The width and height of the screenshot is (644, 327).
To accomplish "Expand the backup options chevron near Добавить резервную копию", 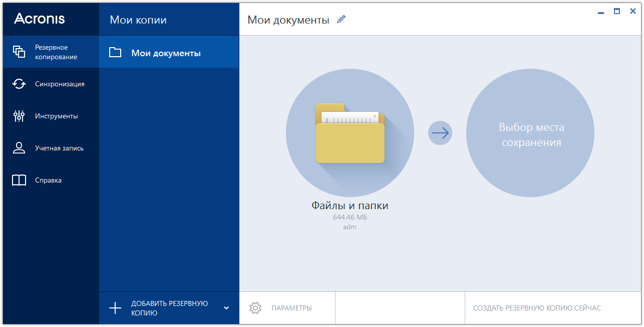I will 226,308.
